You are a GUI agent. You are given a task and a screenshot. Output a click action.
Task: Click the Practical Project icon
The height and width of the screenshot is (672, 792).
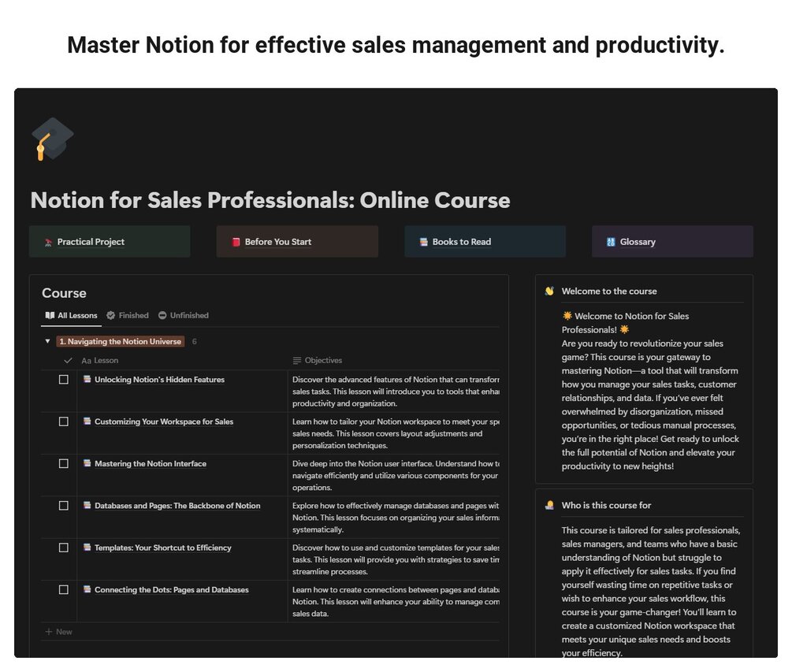pos(49,243)
